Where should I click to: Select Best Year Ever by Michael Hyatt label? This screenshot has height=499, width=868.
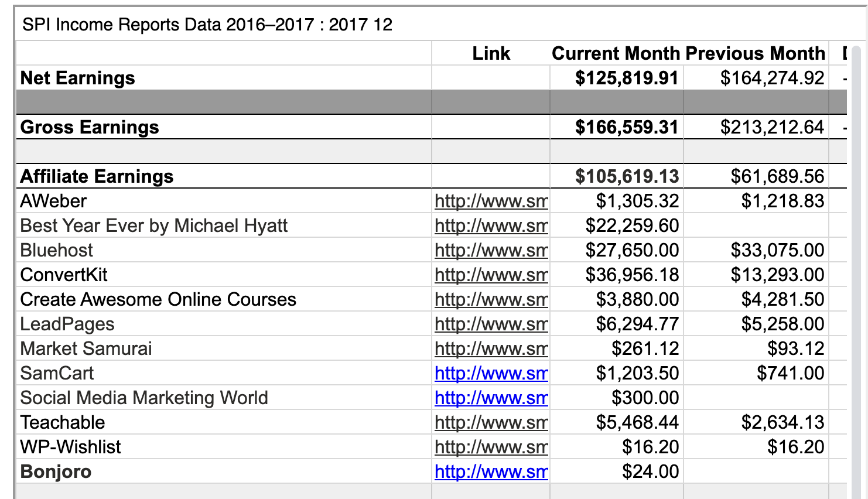[x=154, y=225]
